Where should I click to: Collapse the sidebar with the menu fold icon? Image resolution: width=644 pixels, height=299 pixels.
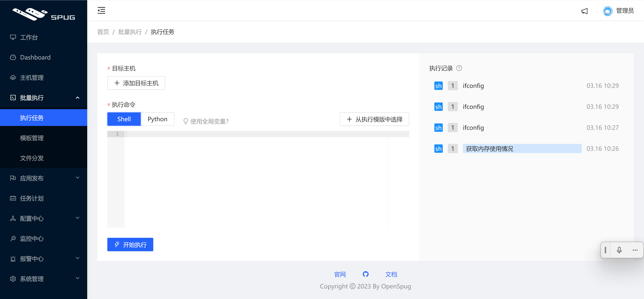101,11
